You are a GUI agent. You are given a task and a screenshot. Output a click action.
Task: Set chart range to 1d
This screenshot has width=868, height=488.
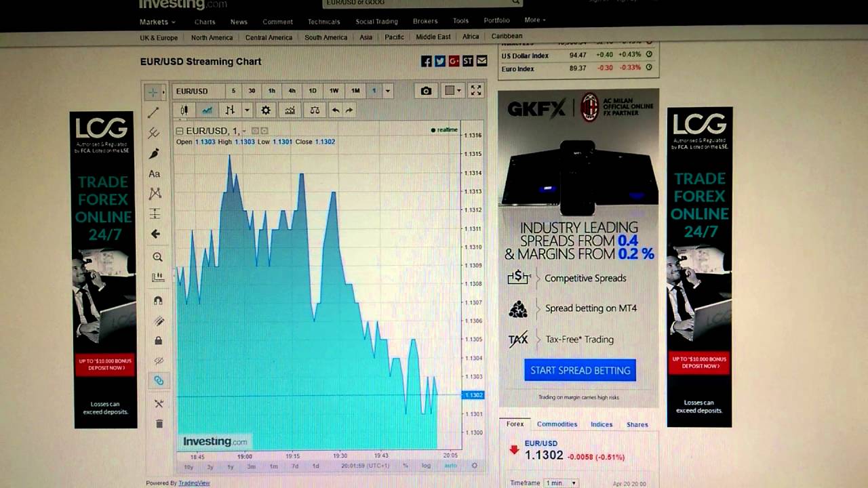pos(315,466)
